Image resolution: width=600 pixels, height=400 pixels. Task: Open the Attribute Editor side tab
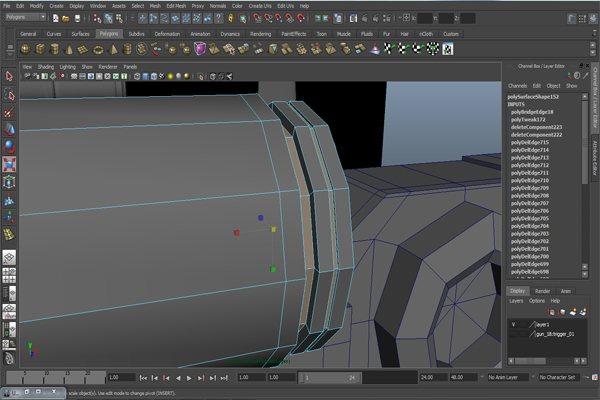click(595, 158)
